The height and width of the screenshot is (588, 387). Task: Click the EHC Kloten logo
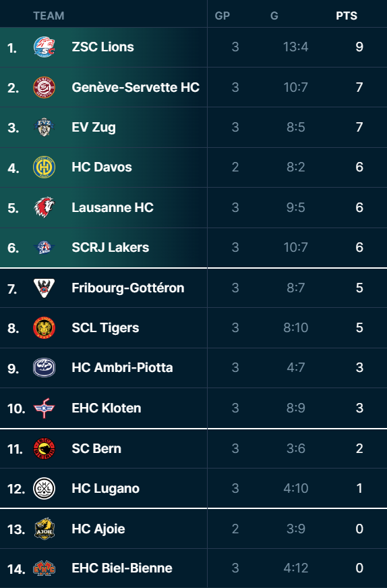pyautogui.click(x=44, y=408)
